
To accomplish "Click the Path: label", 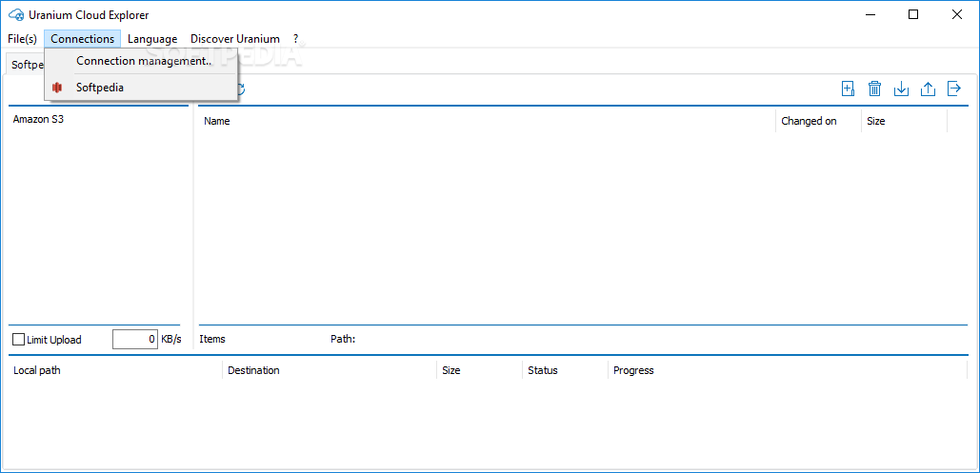I will (343, 340).
